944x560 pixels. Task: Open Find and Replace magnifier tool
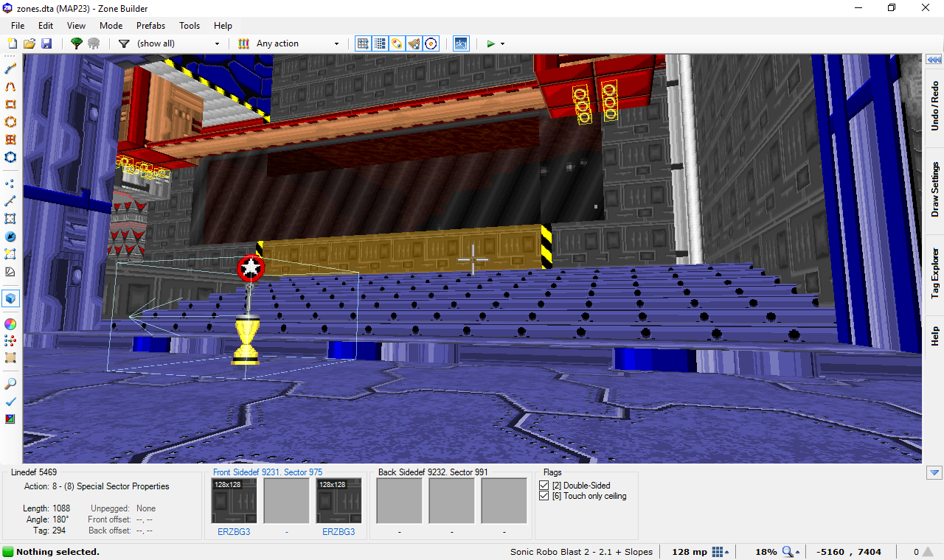[x=10, y=384]
